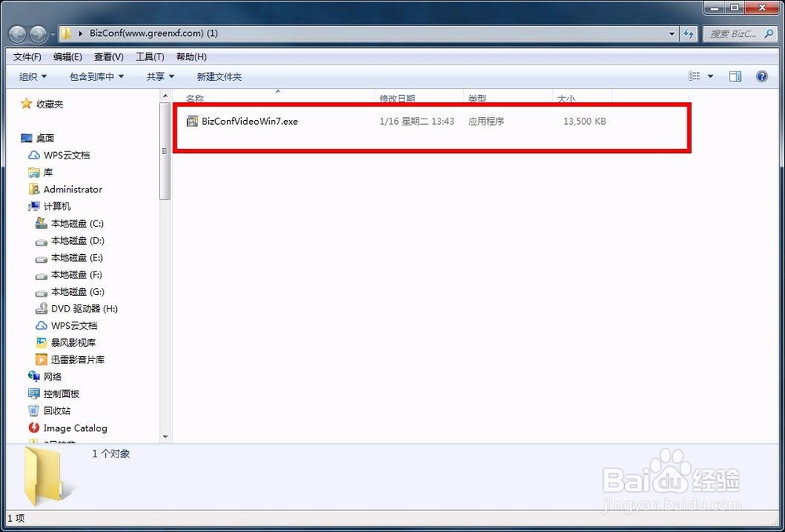Open the 组织 dropdown
Viewport: 785px width, 532px height.
33,77
